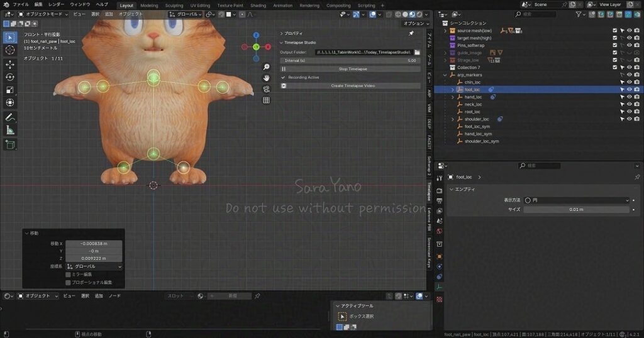This screenshot has width=644, height=338.
Task: Click the Add Cube tool icon
Action: tap(10, 144)
